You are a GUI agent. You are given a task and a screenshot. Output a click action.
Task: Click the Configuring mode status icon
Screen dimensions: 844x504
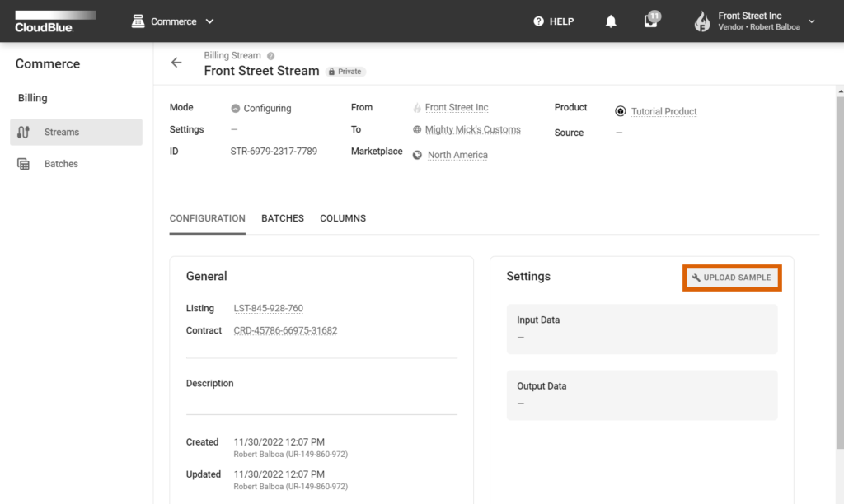coord(235,108)
